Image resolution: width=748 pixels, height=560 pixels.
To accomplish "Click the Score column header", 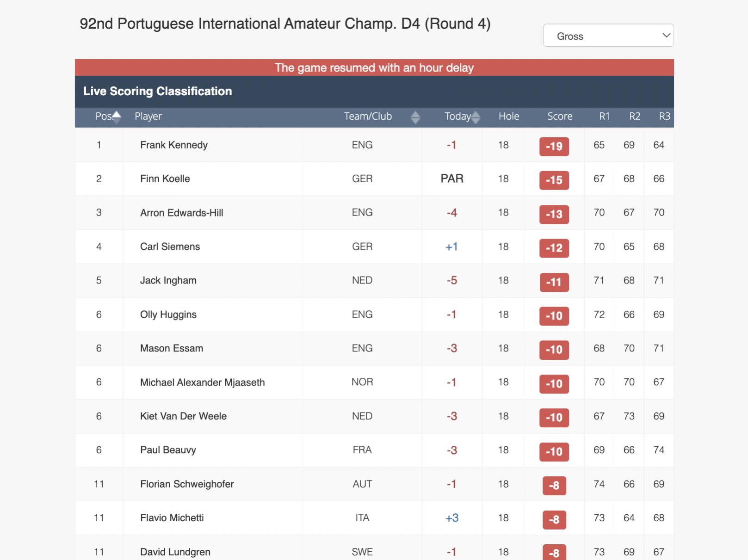I will (x=559, y=117).
